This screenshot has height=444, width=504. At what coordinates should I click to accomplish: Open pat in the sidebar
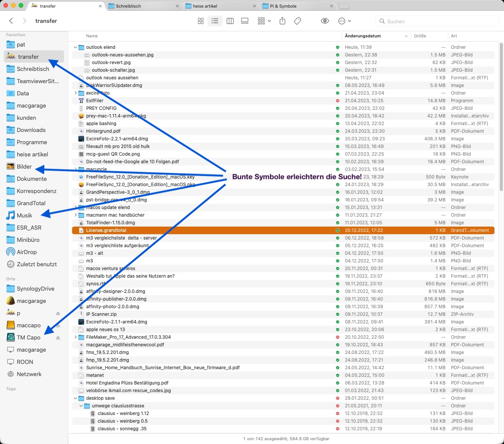click(34, 45)
